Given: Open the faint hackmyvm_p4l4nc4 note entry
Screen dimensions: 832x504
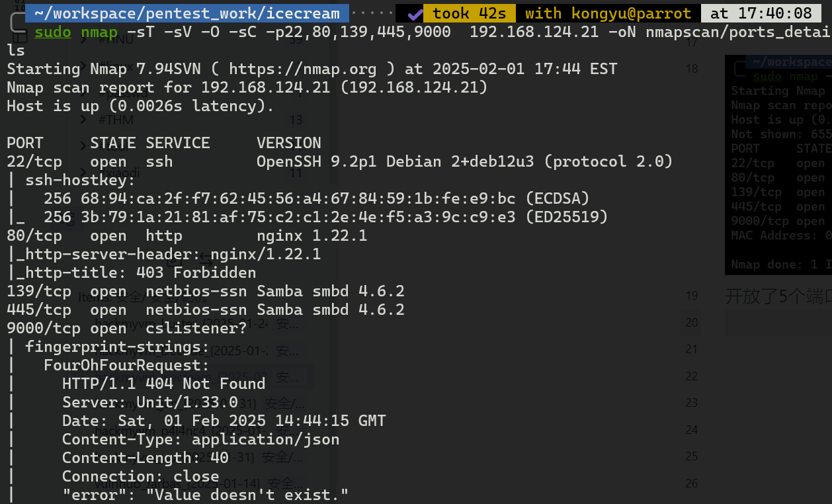Looking at the screenshot, I should (x=198, y=431).
